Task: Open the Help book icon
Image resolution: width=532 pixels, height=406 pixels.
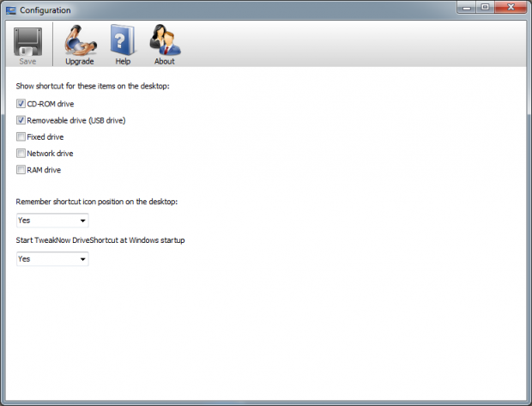Action: point(123,40)
